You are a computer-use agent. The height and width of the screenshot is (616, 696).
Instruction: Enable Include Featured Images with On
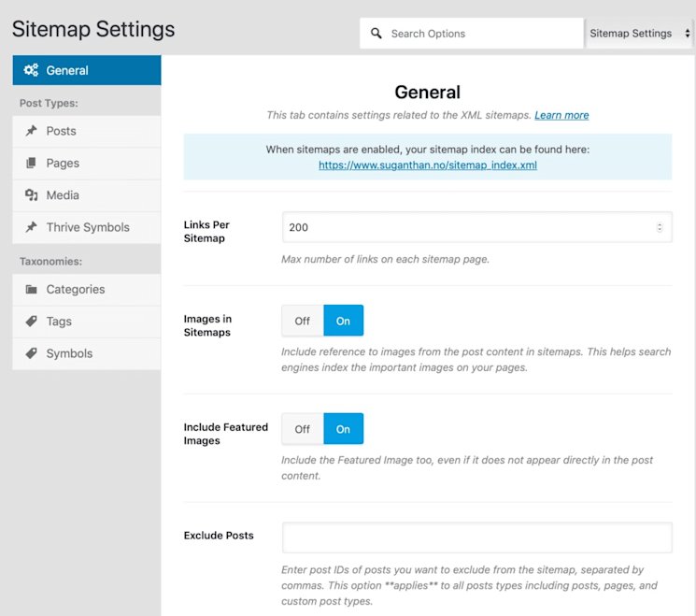(x=343, y=429)
